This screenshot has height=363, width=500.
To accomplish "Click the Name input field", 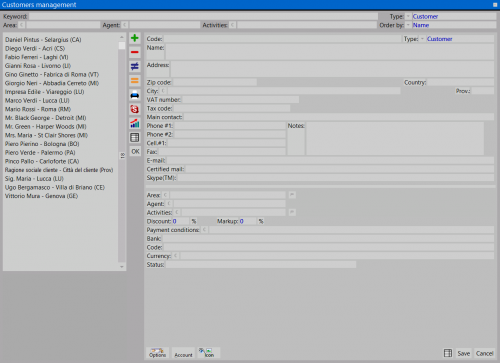I will click(x=330, y=52).
